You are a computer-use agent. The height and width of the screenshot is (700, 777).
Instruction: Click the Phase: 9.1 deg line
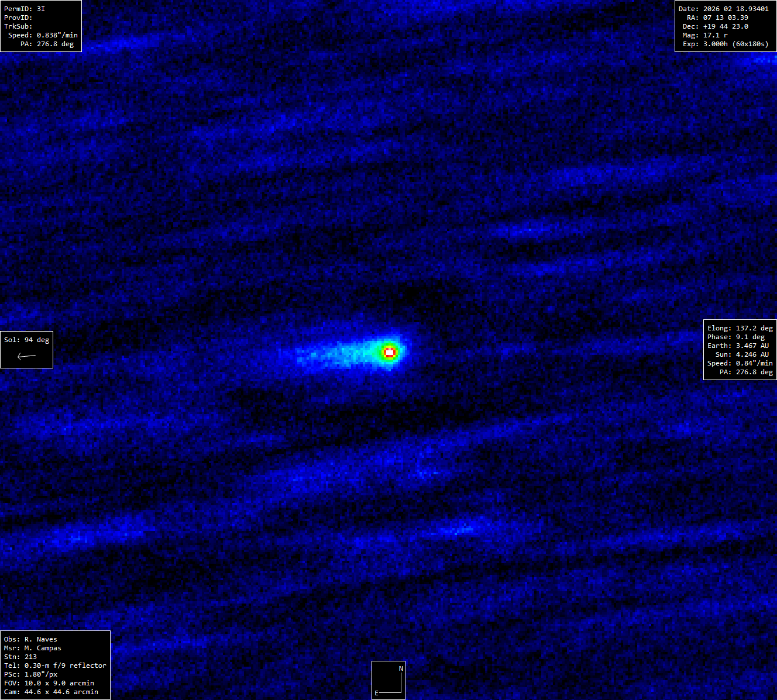735,337
